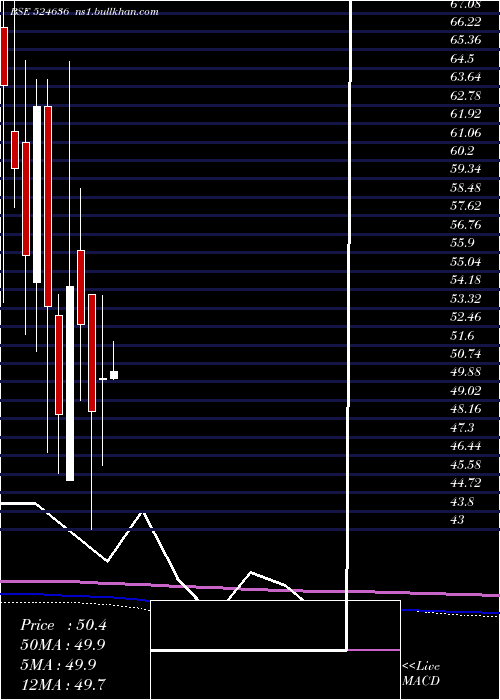
Task: Select the 52.46 price axis label
Action: coord(466,317)
